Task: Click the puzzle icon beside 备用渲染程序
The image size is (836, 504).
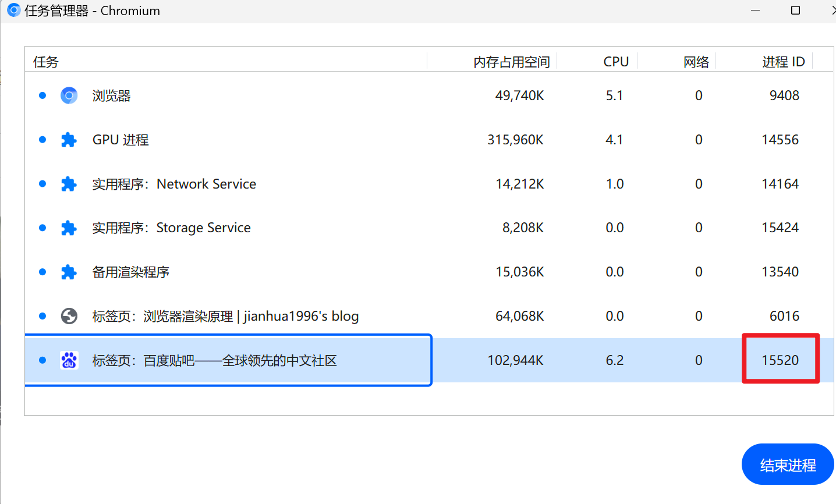Action: (x=69, y=272)
